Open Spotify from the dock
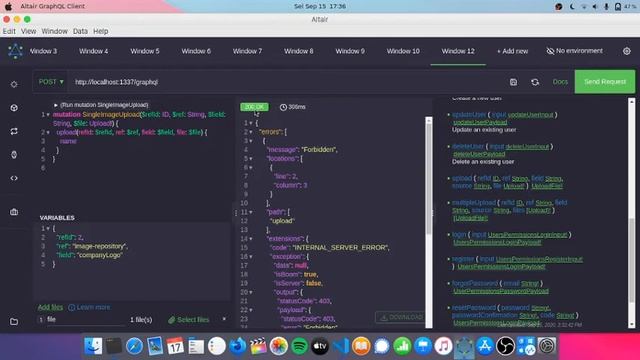640x360 pixels. click(300, 346)
